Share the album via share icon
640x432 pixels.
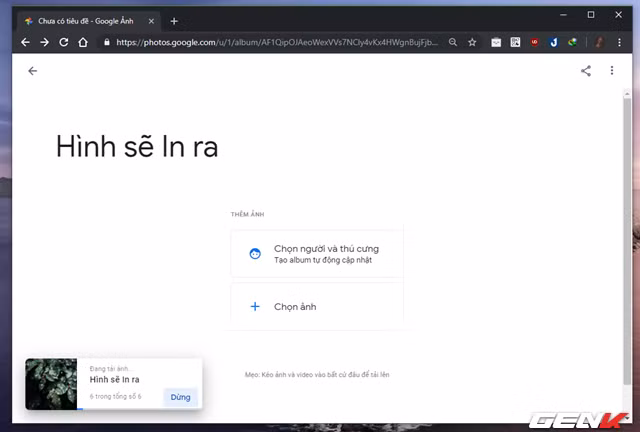586,71
